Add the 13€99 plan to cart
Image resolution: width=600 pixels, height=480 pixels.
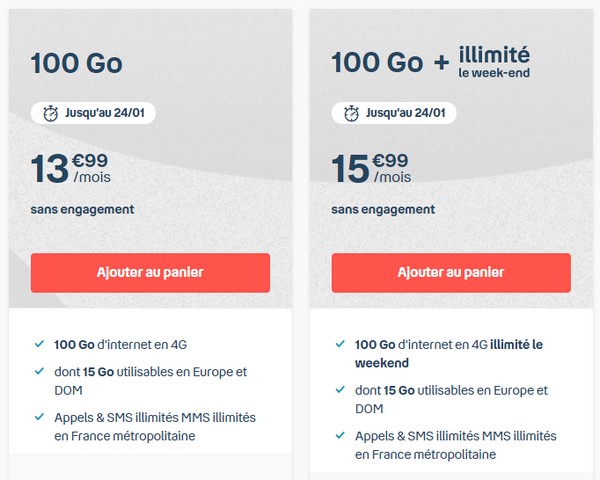[150, 272]
